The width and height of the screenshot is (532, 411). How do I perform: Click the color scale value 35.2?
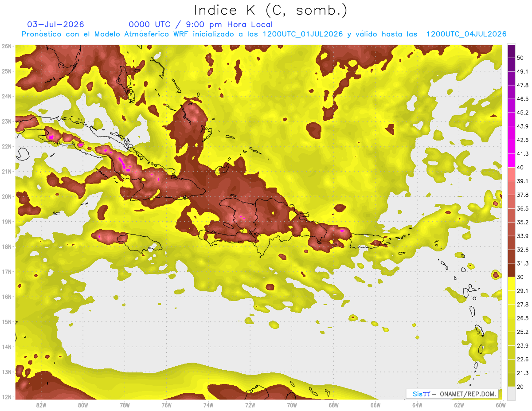(x=523, y=222)
